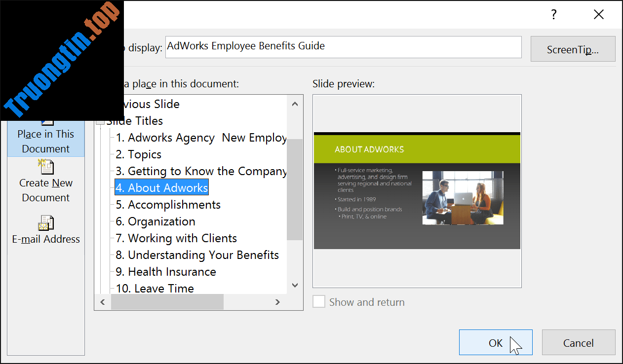Image resolution: width=623 pixels, height=364 pixels.
Task: Collapse the Slide Titles tree node
Action: [x=100, y=120]
